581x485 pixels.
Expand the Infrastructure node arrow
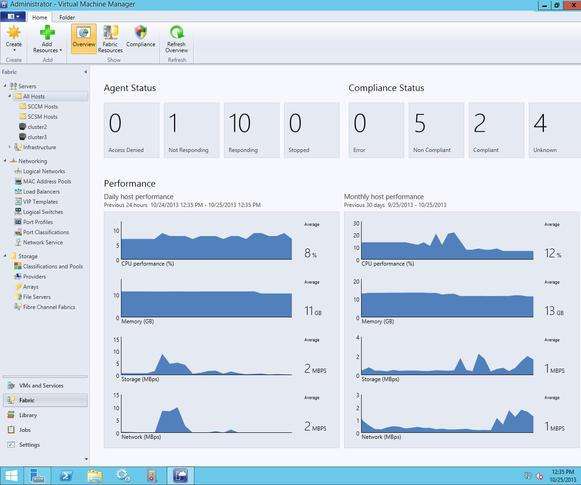[x=10, y=147]
